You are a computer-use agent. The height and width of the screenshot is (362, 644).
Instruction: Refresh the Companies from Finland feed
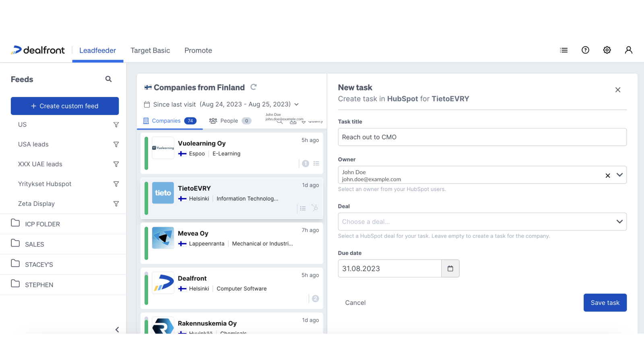[x=254, y=87]
